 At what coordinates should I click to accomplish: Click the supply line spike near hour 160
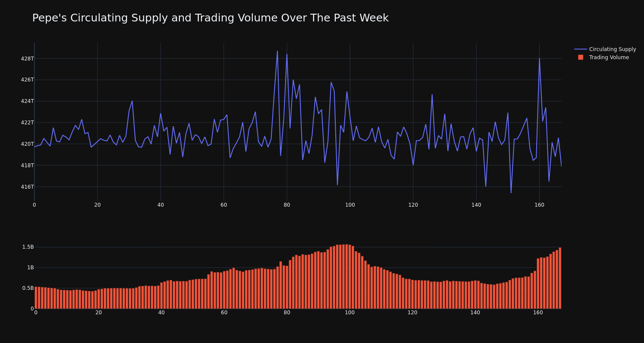pos(539,59)
